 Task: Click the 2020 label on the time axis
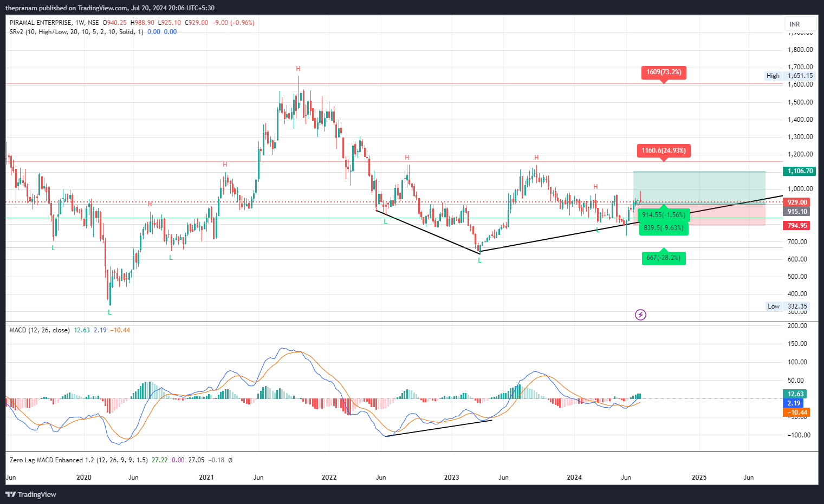click(x=84, y=477)
